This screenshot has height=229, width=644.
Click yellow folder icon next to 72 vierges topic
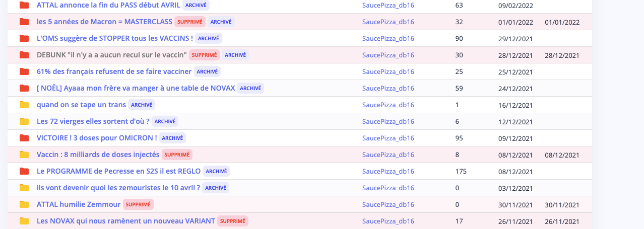pos(24,121)
